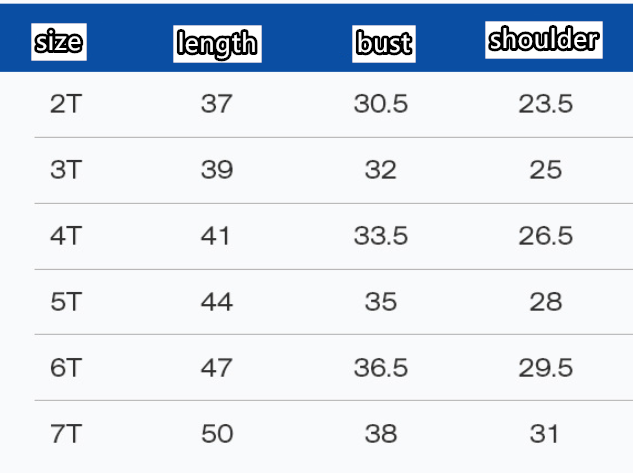Select the 3T size row label
Screen dimensions: 633x473
click(65, 170)
